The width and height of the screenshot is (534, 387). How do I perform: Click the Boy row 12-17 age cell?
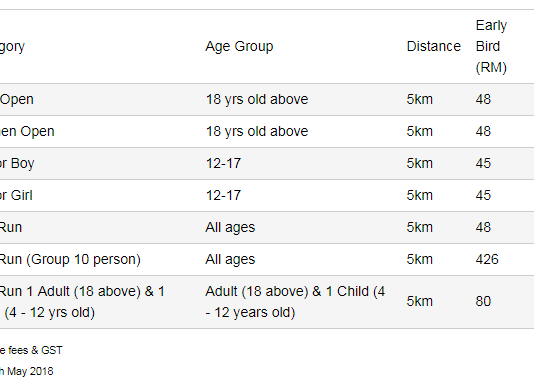click(223, 164)
